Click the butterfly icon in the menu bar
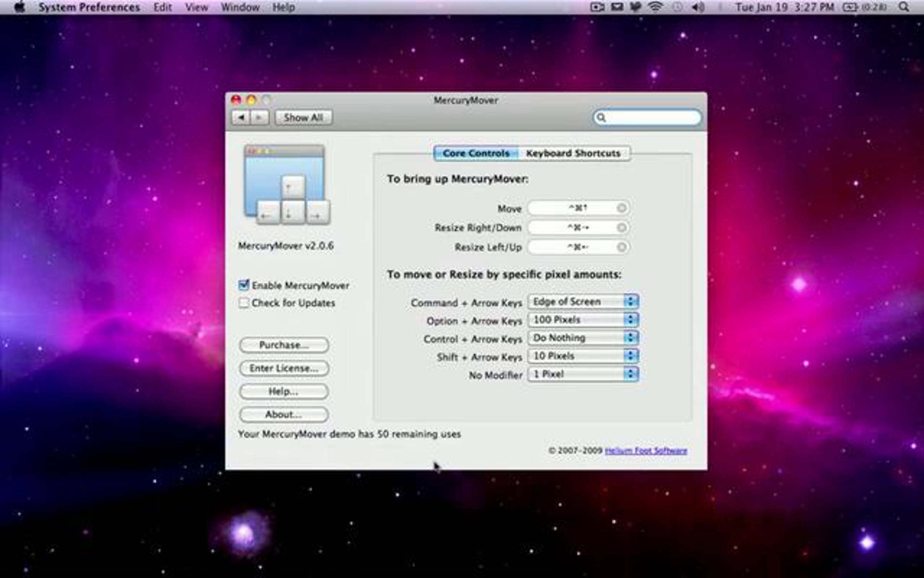The height and width of the screenshot is (578, 924). pos(636,7)
